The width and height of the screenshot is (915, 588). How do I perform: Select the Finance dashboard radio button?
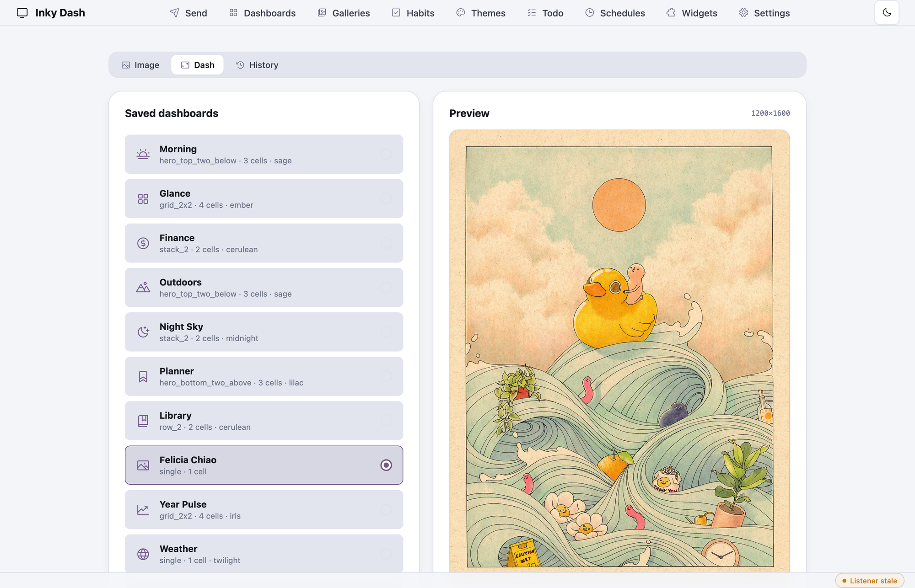point(386,243)
